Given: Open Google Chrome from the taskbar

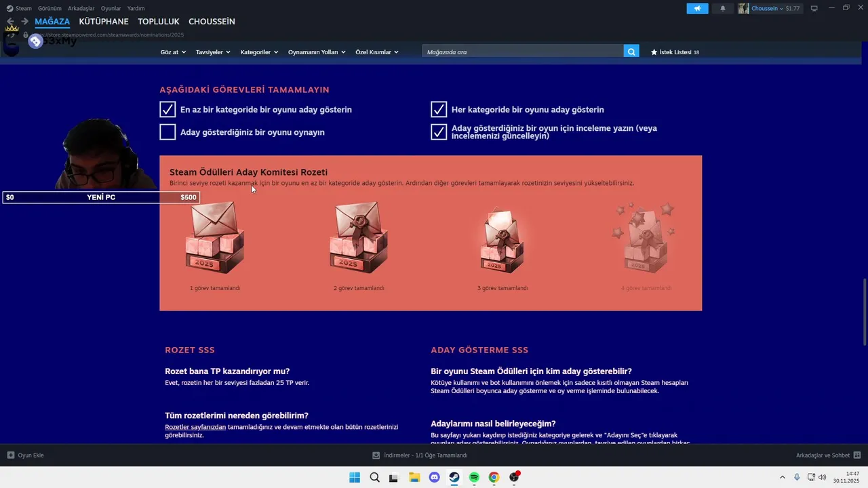Looking at the screenshot, I should tap(494, 477).
